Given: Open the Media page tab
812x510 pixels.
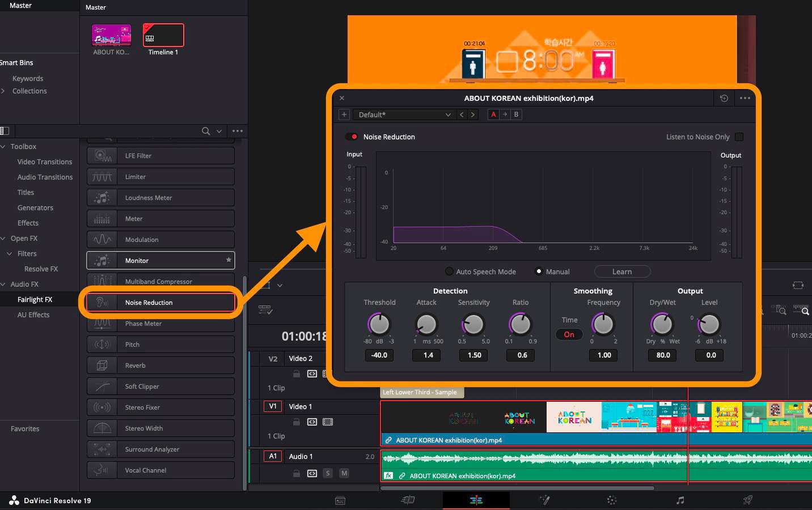Looking at the screenshot, I should (340, 500).
